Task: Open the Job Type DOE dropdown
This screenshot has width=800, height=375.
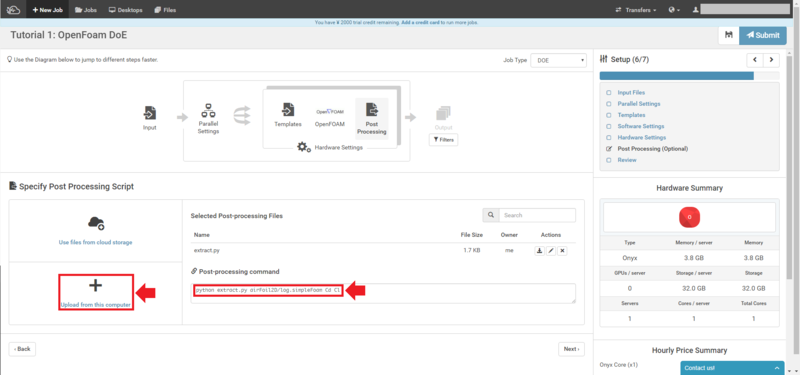Action: point(559,60)
